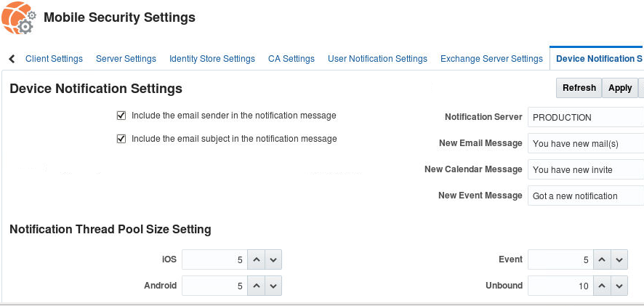Click the Mobile Security Settings globe icon
The width and height of the screenshot is (644, 306).
18,17
